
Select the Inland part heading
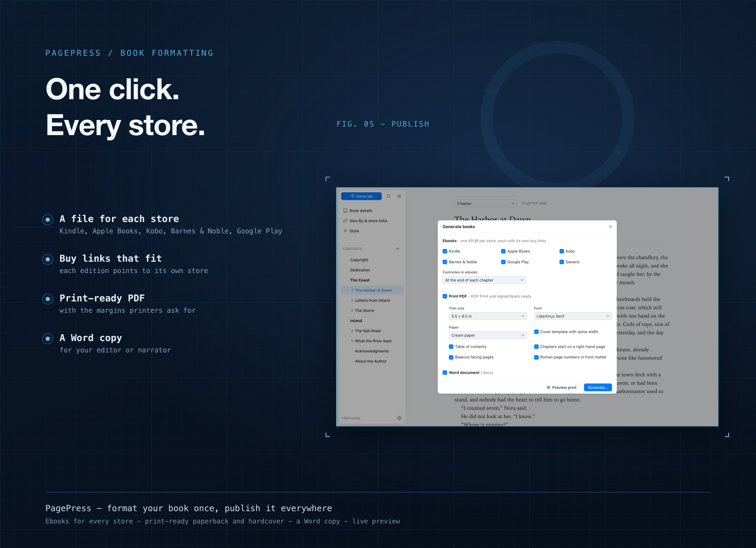[x=372, y=321]
